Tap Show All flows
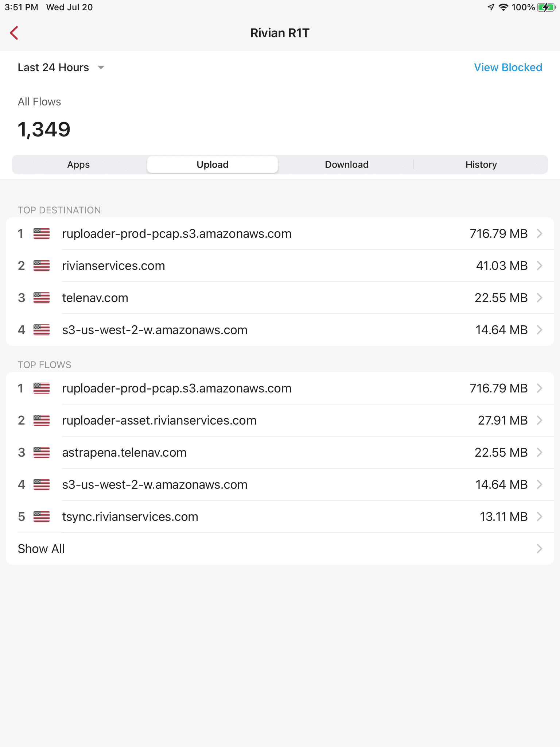 point(280,549)
